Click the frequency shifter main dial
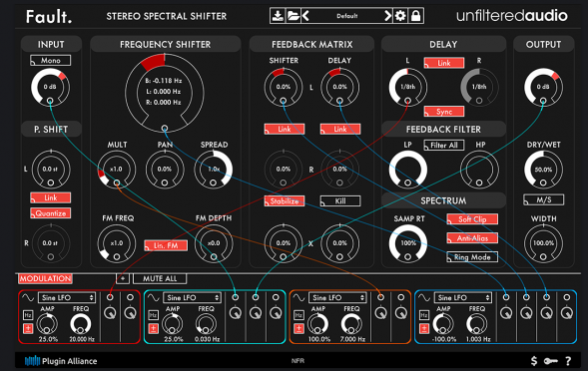The image size is (588, 371). point(165,93)
